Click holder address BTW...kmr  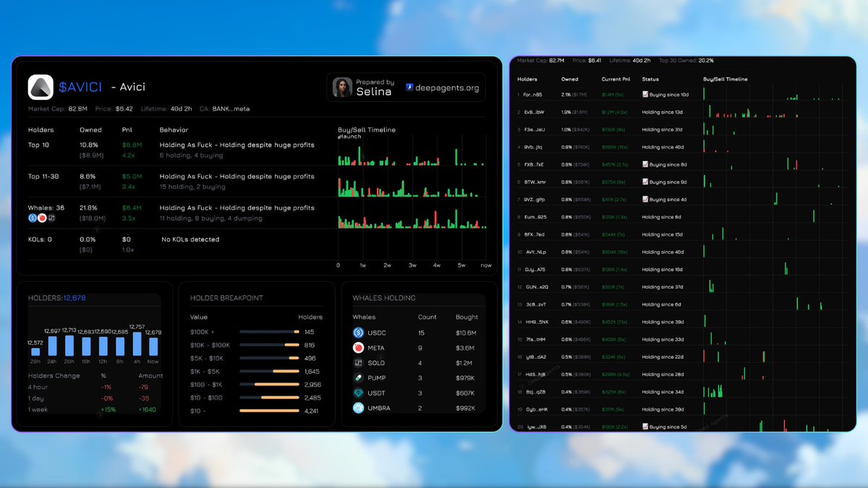[535, 182]
